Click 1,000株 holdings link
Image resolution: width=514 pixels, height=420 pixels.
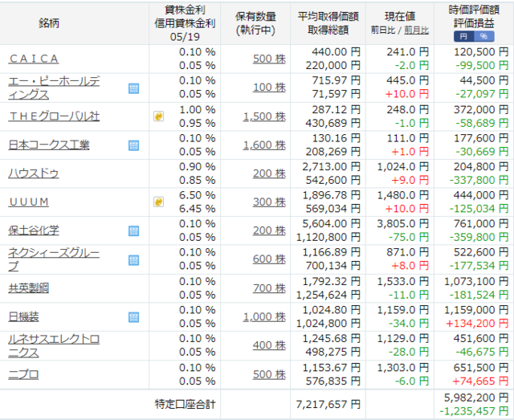[x=264, y=316]
